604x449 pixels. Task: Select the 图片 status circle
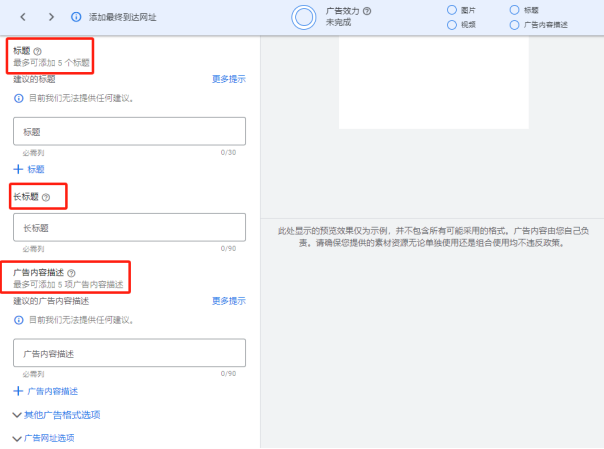pos(452,10)
